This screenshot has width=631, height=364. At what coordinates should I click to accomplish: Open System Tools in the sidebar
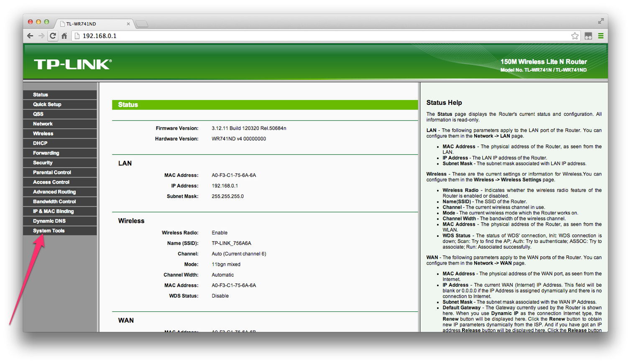(x=49, y=231)
